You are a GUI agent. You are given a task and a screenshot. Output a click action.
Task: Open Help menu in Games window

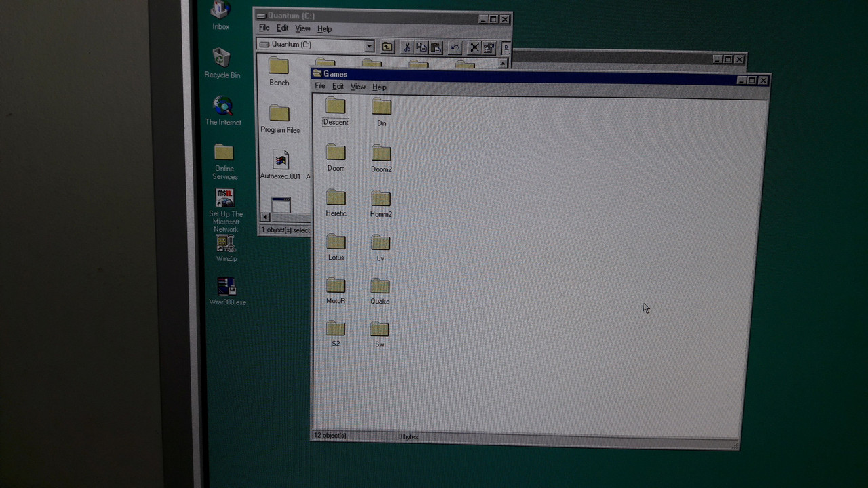click(x=379, y=87)
